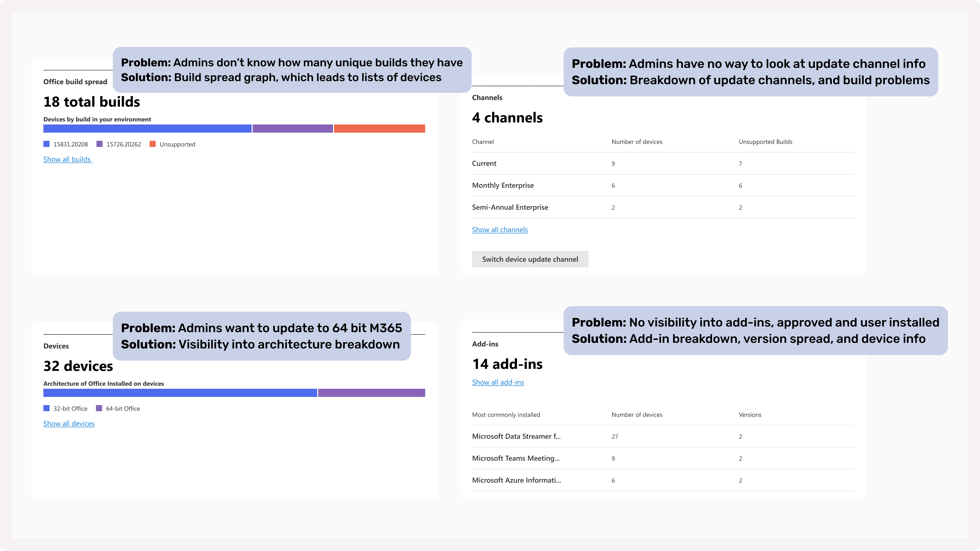
Task: Select the Semi-Annual Enterprise channel row
Action: tap(510, 207)
